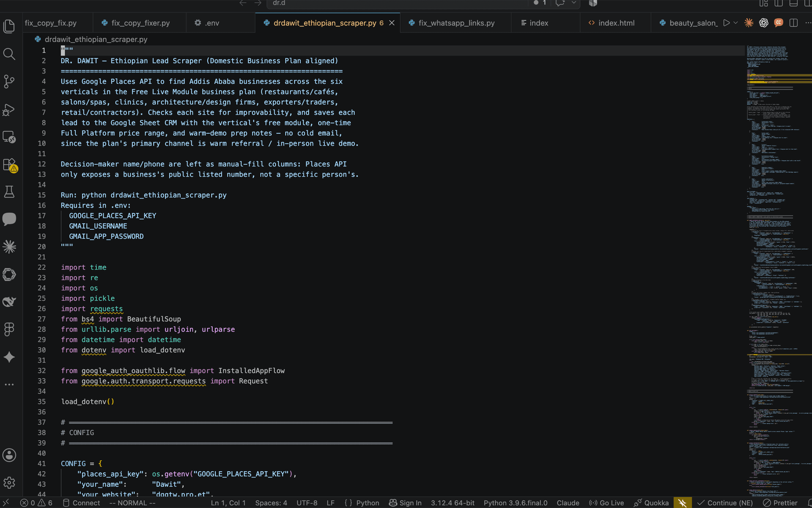Start the Go Live server
Viewport: 812px width, 508px height.
pyautogui.click(x=606, y=503)
